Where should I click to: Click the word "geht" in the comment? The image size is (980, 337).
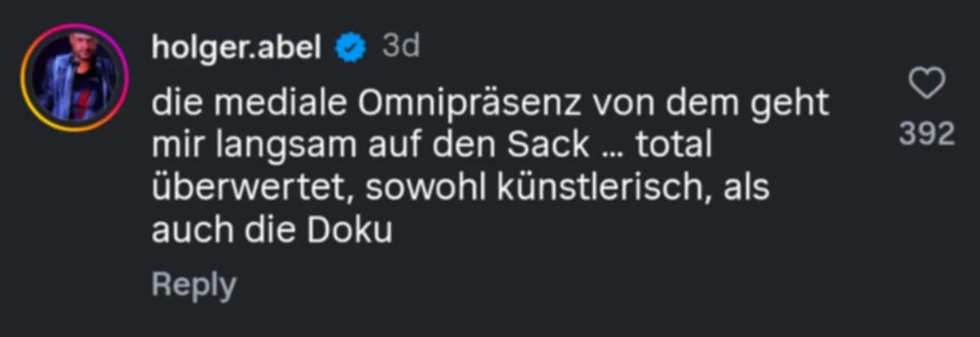[x=793, y=104]
